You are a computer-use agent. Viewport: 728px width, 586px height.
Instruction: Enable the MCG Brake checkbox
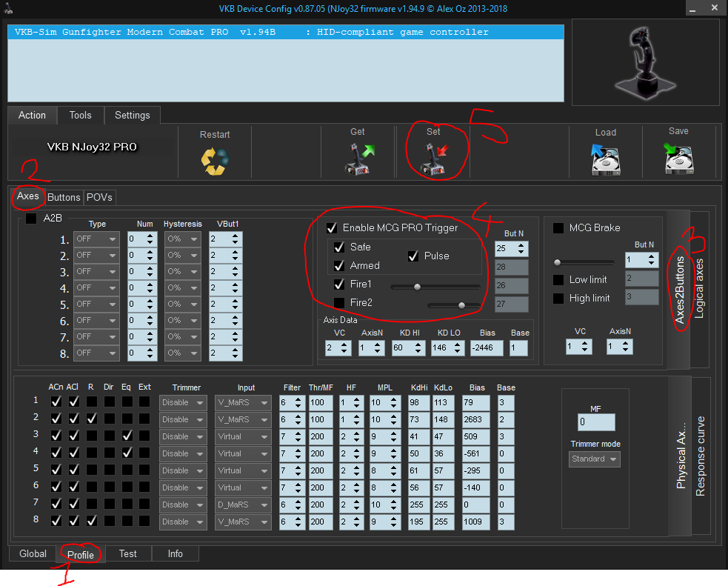coord(558,227)
